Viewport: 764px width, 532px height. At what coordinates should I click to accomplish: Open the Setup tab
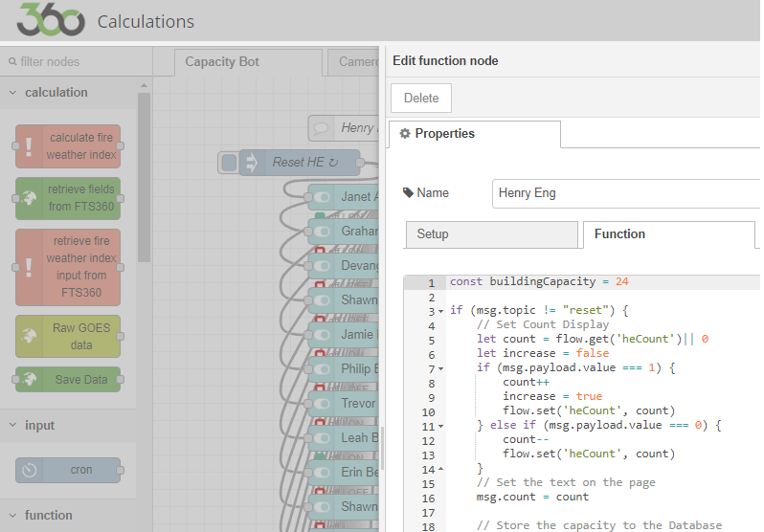(492, 234)
